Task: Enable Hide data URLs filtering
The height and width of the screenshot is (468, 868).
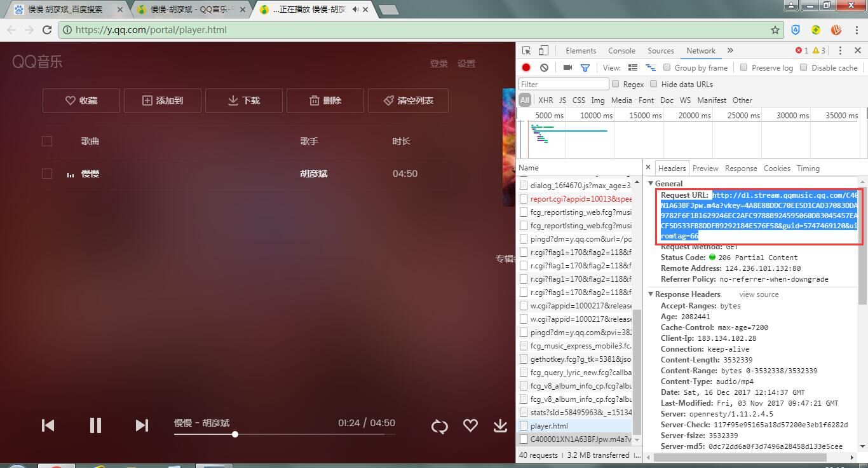Action: (x=655, y=84)
